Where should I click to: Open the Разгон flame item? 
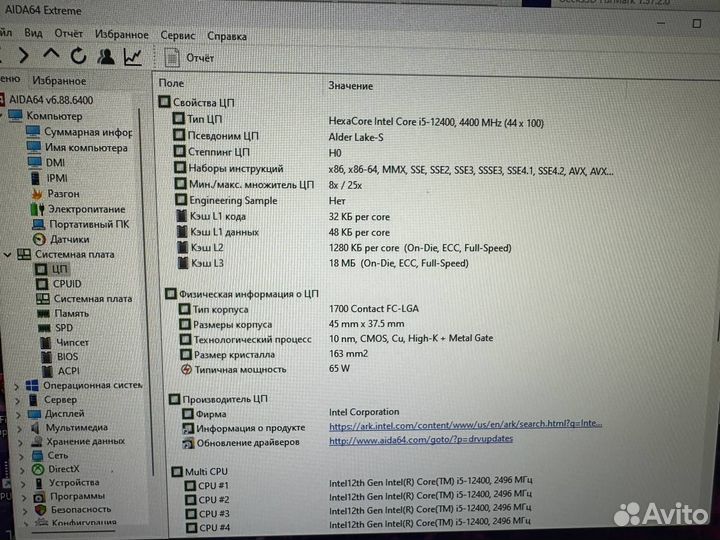[56, 193]
